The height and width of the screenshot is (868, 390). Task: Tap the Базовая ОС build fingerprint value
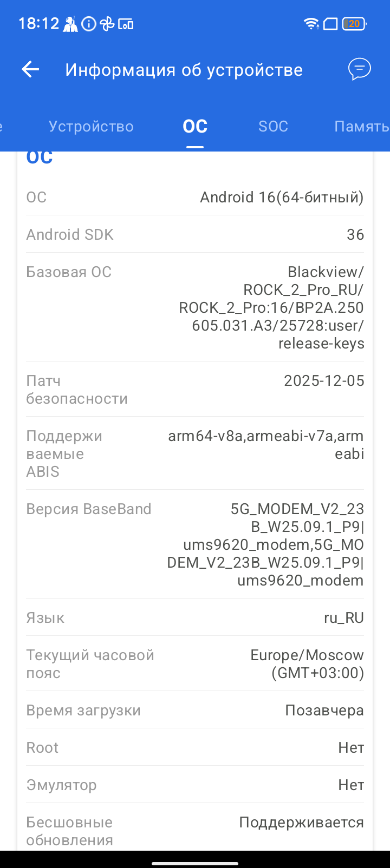point(271,307)
